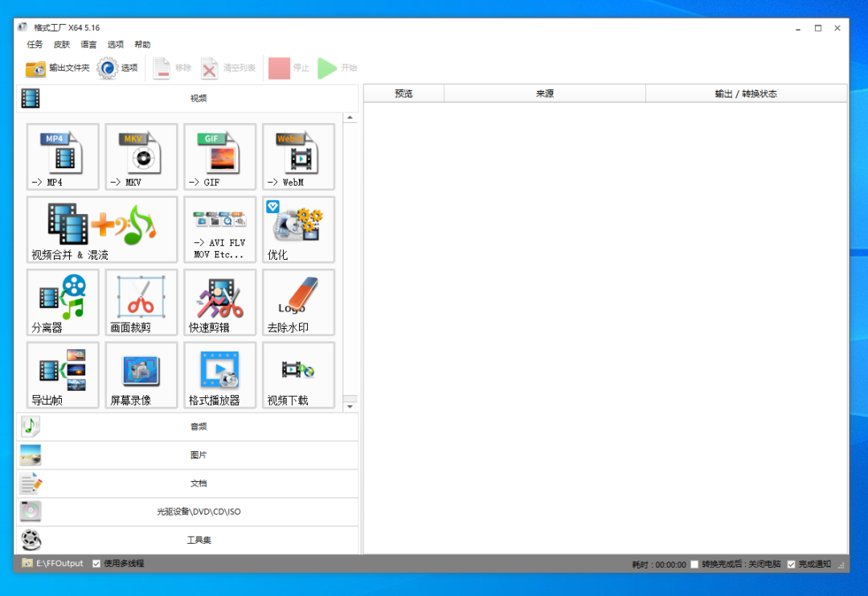This screenshot has height=596, width=868.
Task: Open 选项 settings gear in toolbar
Action: point(108,68)
